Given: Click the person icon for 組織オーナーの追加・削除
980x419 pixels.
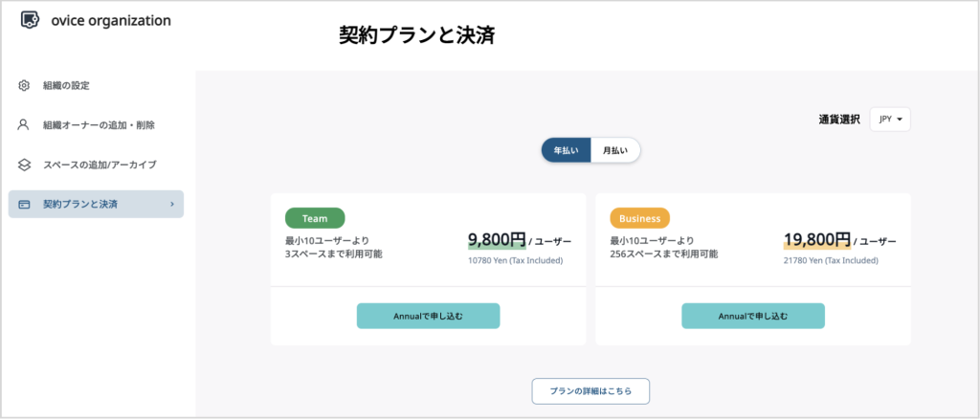Looking at the screenshot, I should coord(24,125).
